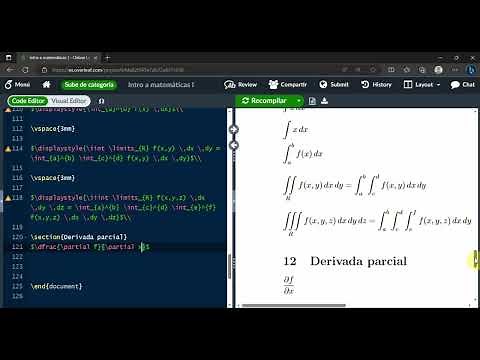The width and height of the screenshot is (480, 360).
Task: Click the code editor vertical scrollbar
Action: point(229,267)
